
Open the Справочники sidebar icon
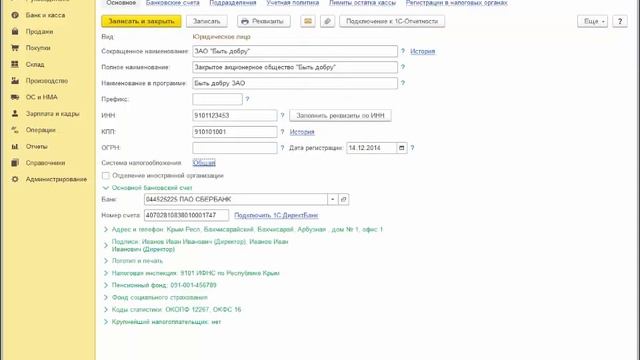point(15,162)
